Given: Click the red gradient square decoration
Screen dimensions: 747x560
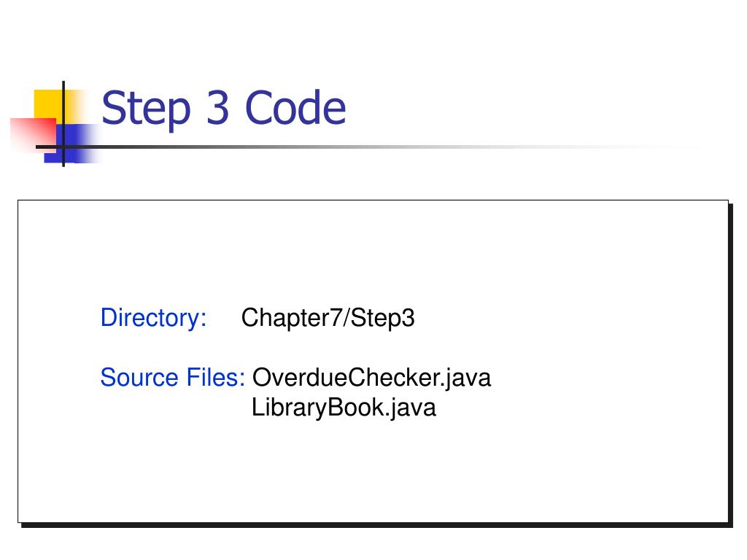Looking at the screenshot, I should click(x=32, y=134).
